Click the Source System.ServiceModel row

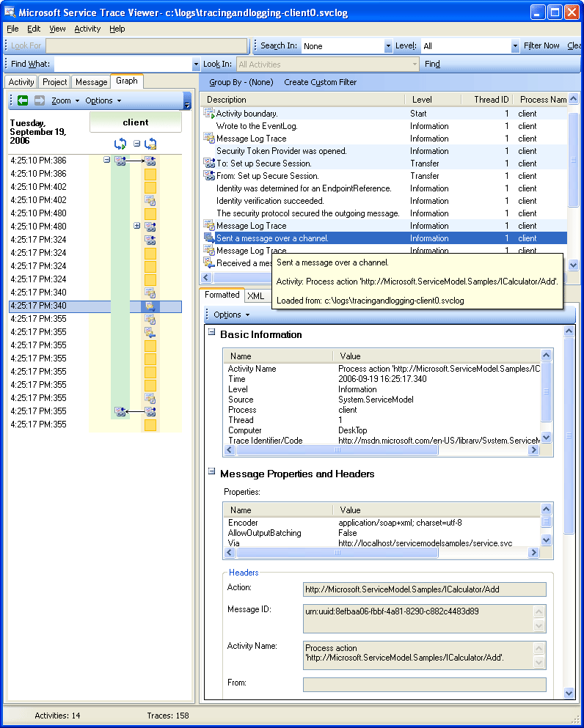click(x=382, y=400)
